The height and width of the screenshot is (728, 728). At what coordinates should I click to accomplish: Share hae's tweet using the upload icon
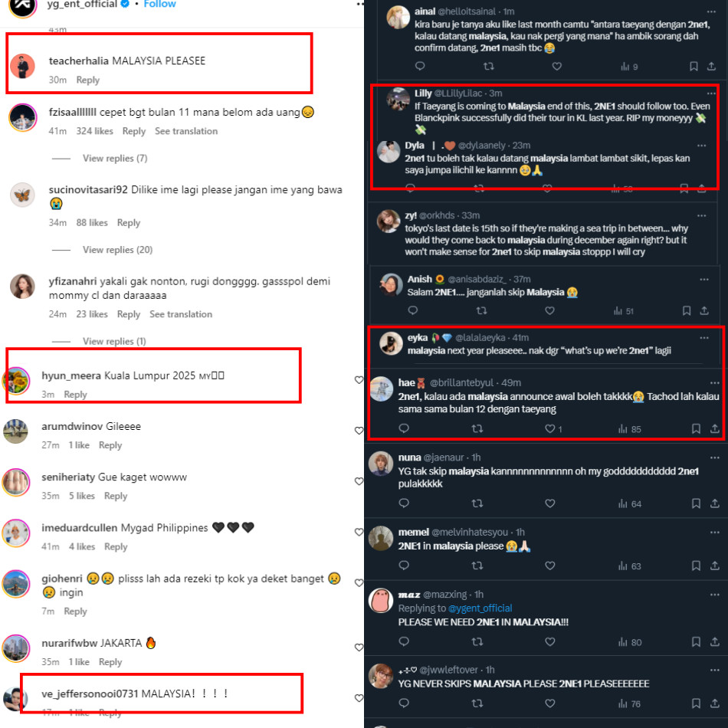click(714, 428)
